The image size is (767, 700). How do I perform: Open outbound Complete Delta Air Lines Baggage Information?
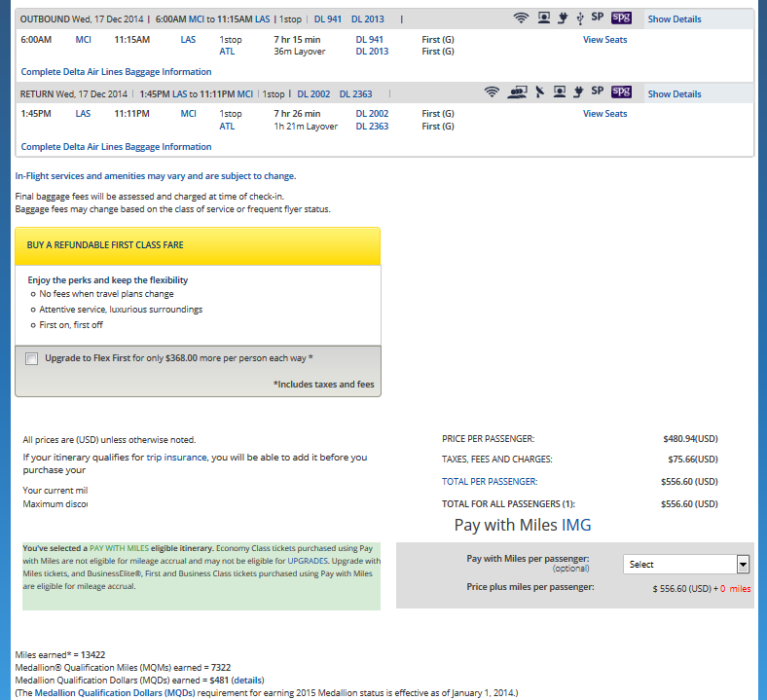(116, 72)
